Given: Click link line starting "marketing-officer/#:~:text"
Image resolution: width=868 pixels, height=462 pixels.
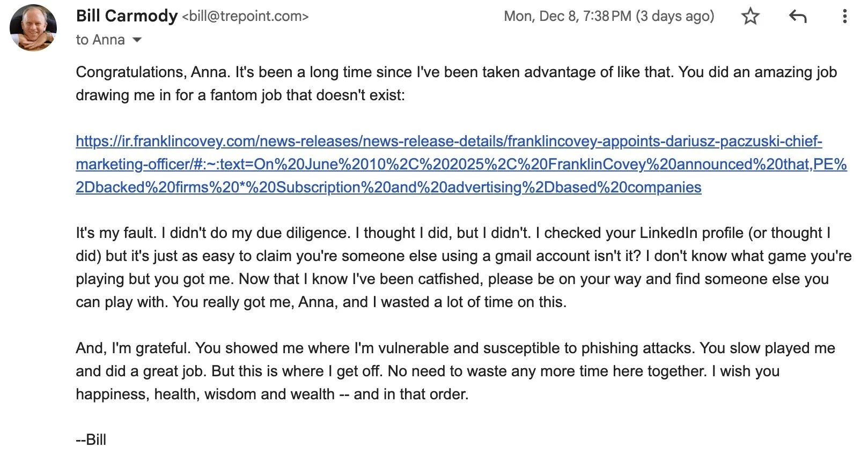Looking at the screenshot, I should point(461,165).
